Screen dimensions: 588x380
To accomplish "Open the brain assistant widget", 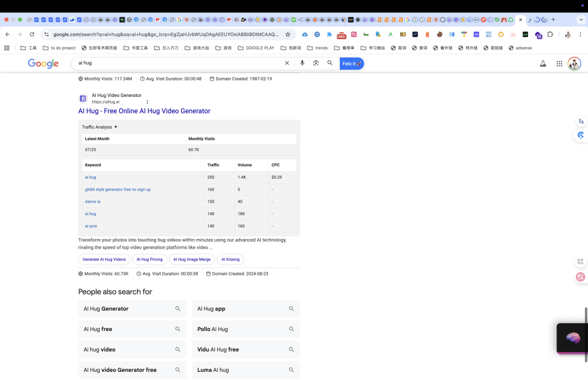I will (x=572, y=338).
